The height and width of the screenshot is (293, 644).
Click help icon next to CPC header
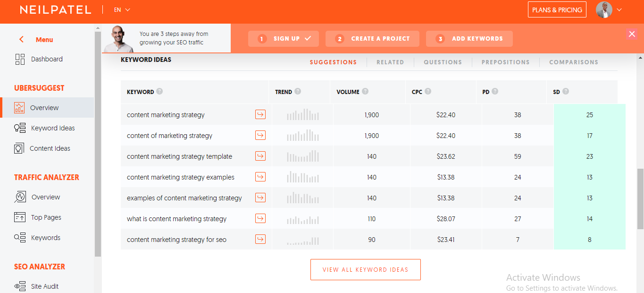(x=428, y=92)
